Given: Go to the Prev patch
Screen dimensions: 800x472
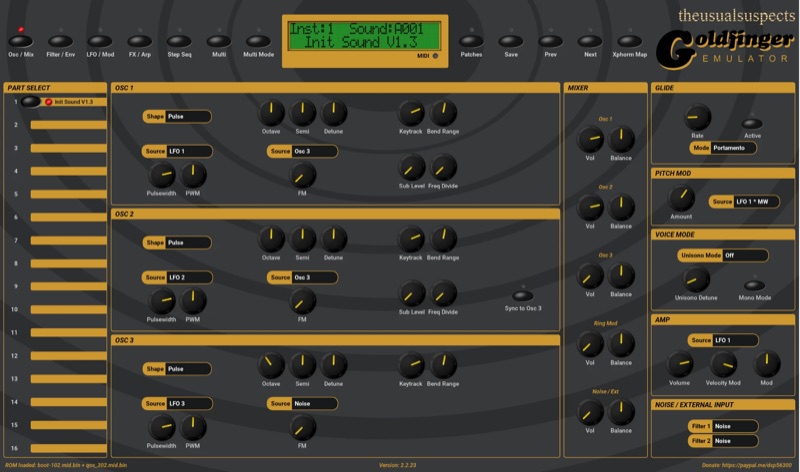Looking at the screenshot, I should pos(551,41).
